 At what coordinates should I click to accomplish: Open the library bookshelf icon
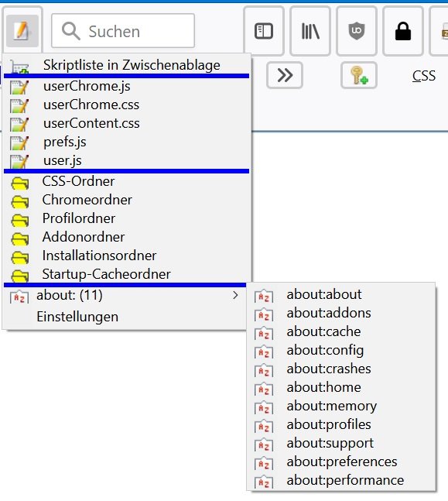click(310, 31)
